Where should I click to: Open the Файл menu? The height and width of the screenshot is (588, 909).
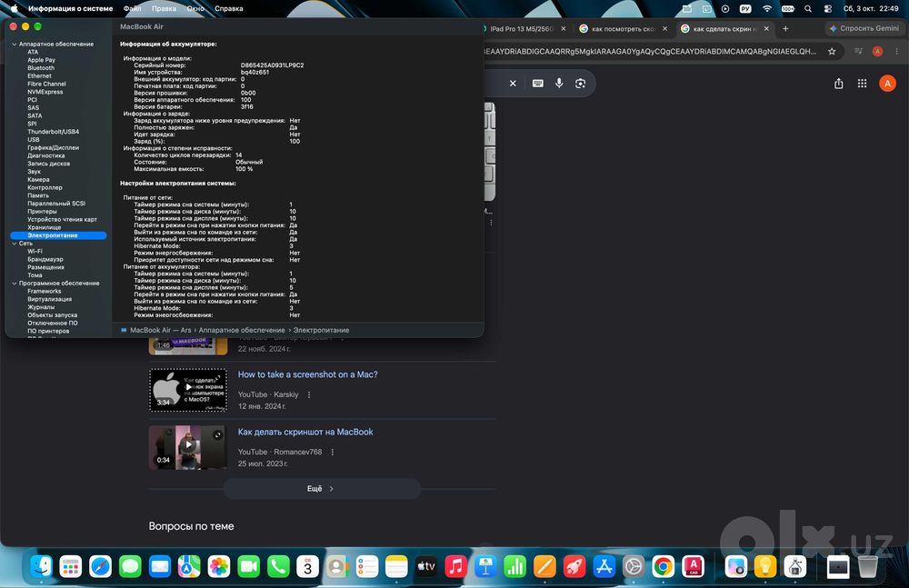tap(132, 9)
